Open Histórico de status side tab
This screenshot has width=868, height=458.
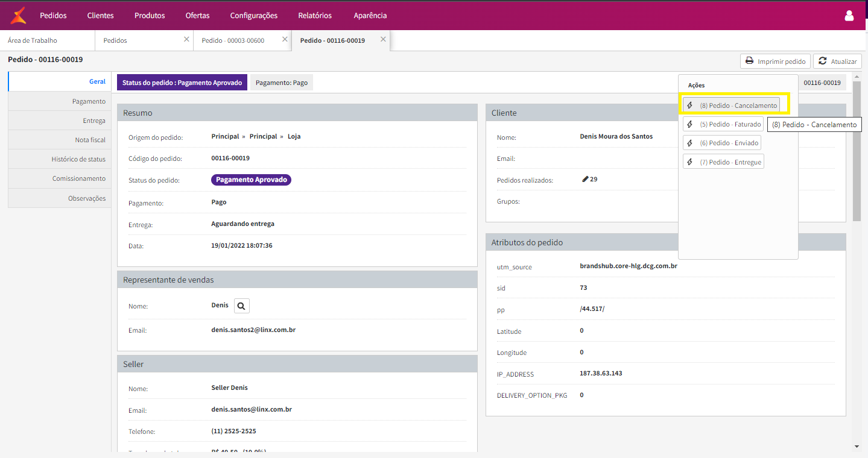(60, 159)
